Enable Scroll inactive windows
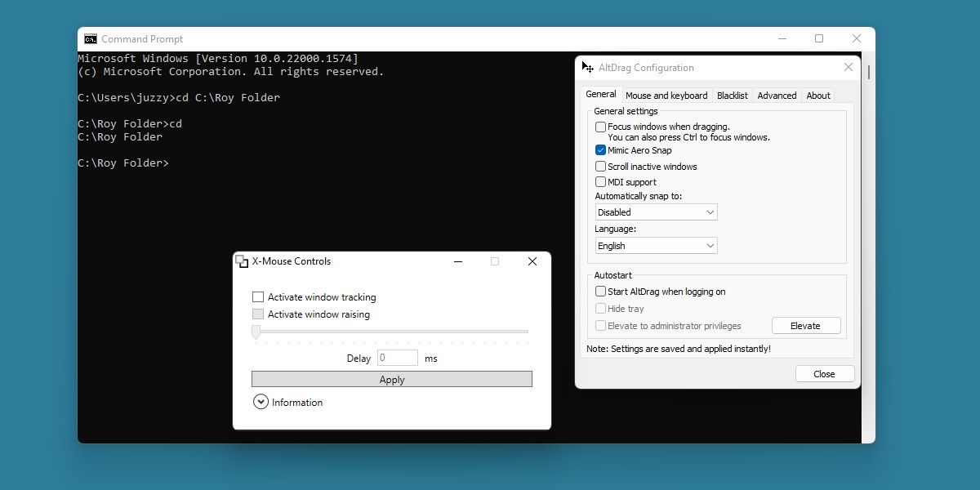The height and width of the screenshot is (490, 980). tap(601, 167)
